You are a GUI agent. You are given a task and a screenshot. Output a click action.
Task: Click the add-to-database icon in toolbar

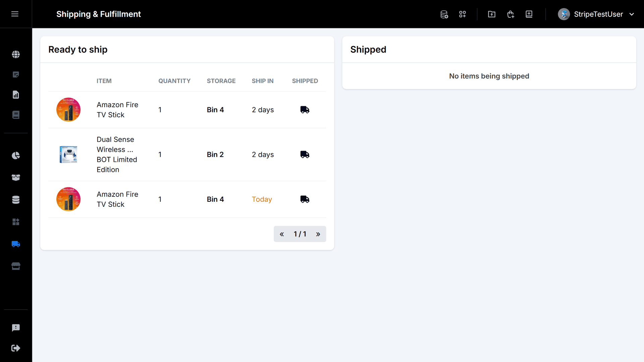coord(444,14)
